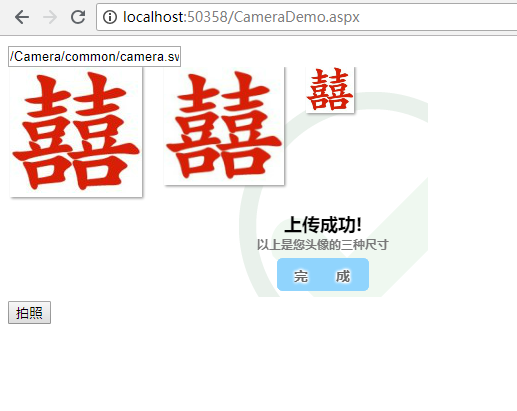
Task: Click the 成 character on the blue button
Action: (343, 276)
